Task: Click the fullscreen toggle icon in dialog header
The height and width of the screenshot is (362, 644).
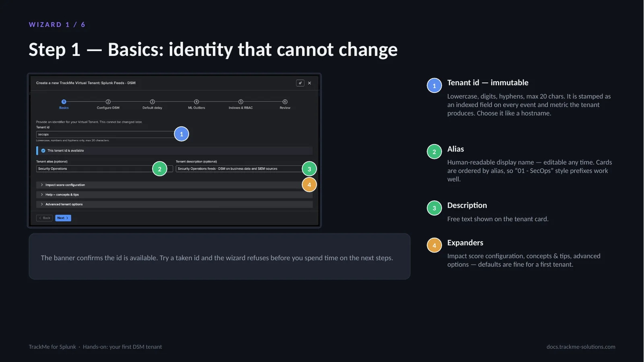Action: tap(300, 83)
